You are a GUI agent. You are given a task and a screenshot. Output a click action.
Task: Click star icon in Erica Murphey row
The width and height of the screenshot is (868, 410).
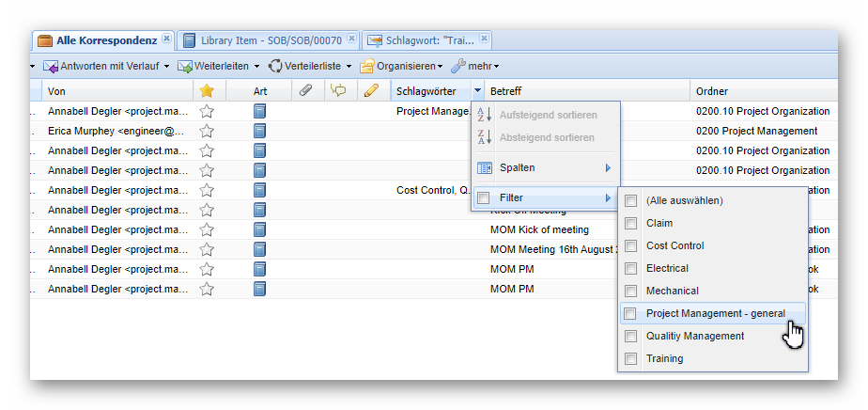click(x=207, y=131)
